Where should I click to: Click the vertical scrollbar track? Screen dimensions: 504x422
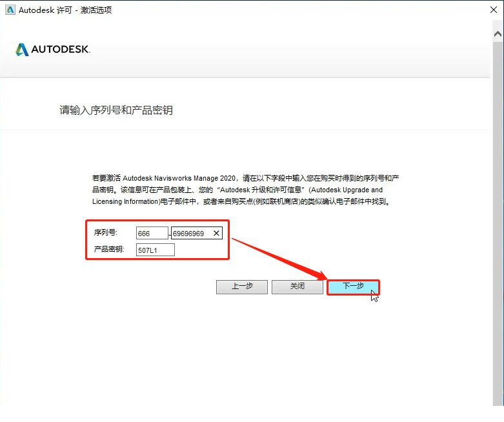[498, 223]
